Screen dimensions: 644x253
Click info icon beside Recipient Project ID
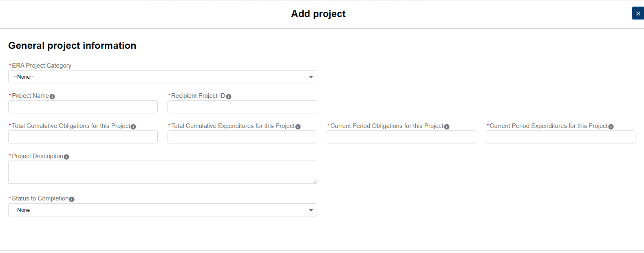(229, 97)
